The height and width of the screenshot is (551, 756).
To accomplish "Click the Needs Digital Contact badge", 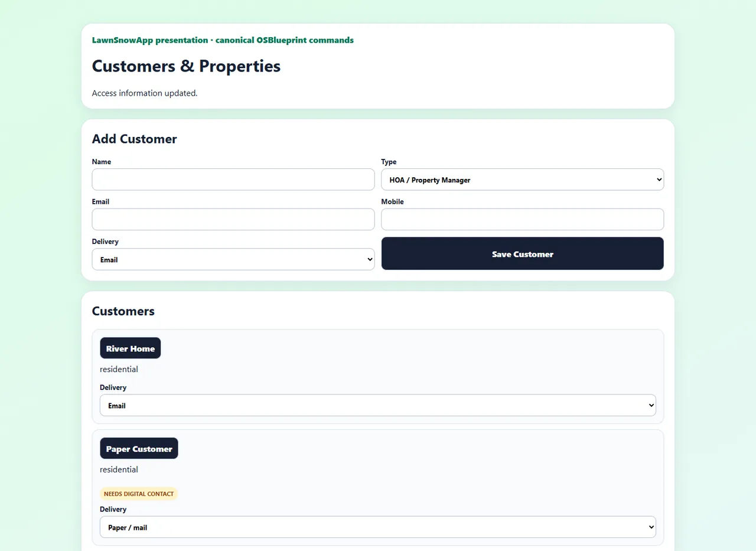I will 139,494.
